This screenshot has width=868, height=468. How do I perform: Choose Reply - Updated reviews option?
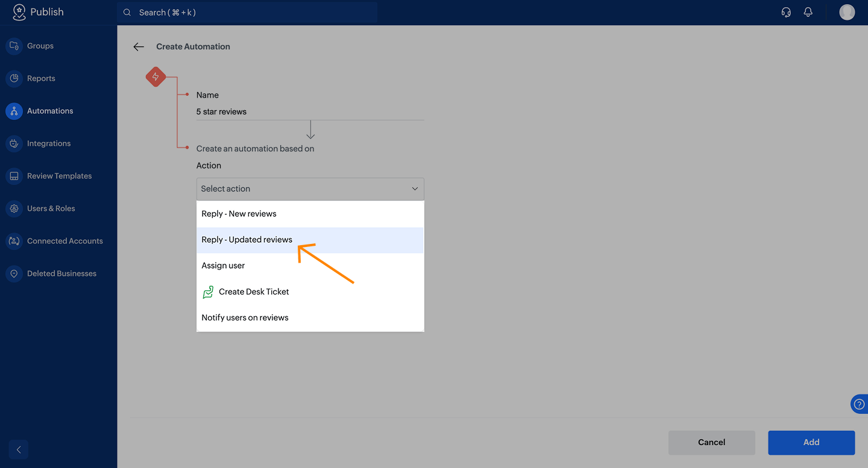coord(310,240)
